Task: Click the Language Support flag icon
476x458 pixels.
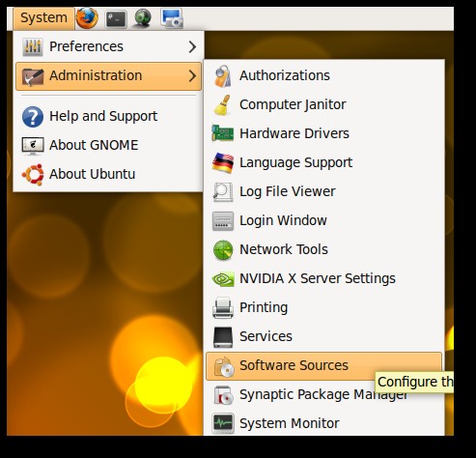Action: 223,162
